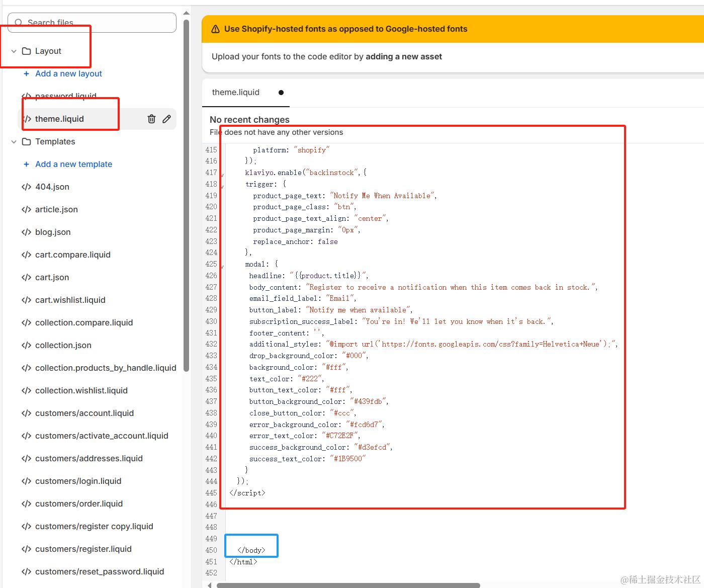The width and height of the screenshot is (704, 588).
Task: Click the code icon next to customers/account.liquid
Action: 26,413
